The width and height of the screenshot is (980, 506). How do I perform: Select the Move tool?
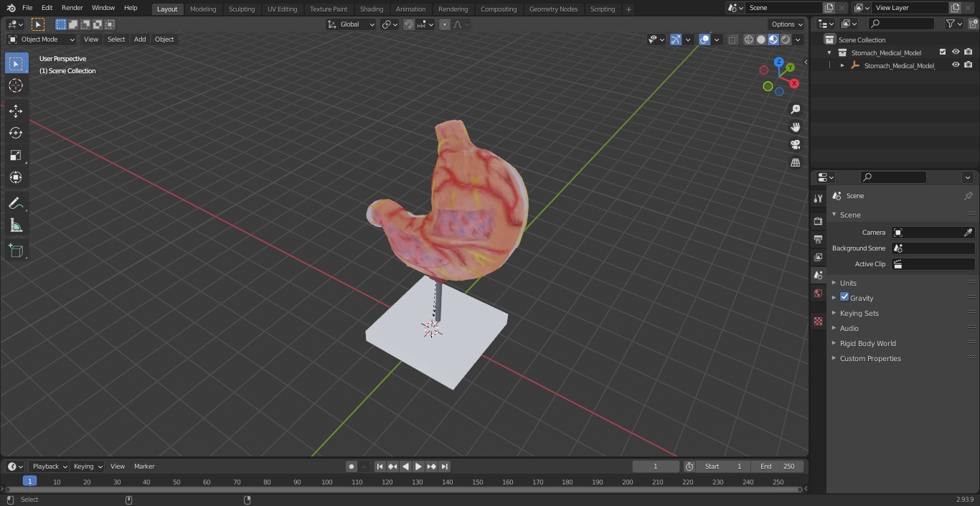click(16, 111)
